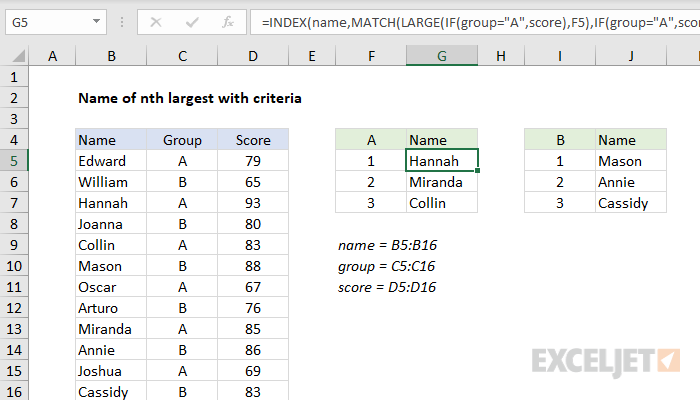This screenshot has width=700, height=400.
Task: Click active cell G5 'Hannah'
Action: [442, 161]
